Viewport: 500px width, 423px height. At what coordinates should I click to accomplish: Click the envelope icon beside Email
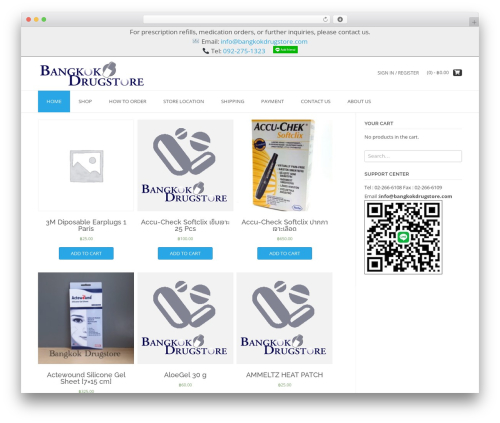pos(196,41)
